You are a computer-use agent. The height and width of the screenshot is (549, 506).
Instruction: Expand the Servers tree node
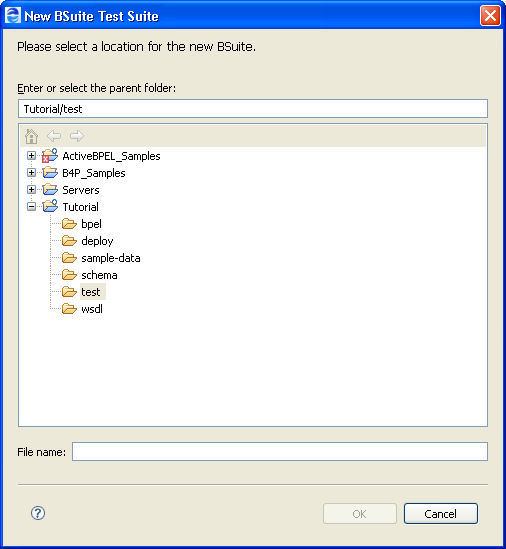pyautogui.click(x=31, y=189)
